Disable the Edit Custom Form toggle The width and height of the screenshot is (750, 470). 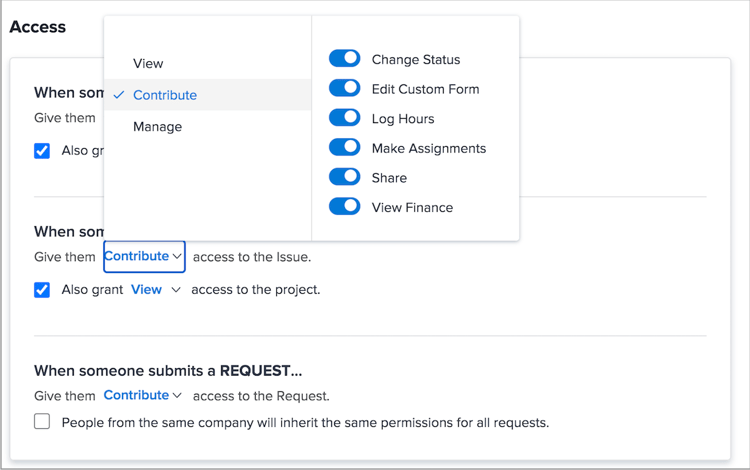point(345,89)
